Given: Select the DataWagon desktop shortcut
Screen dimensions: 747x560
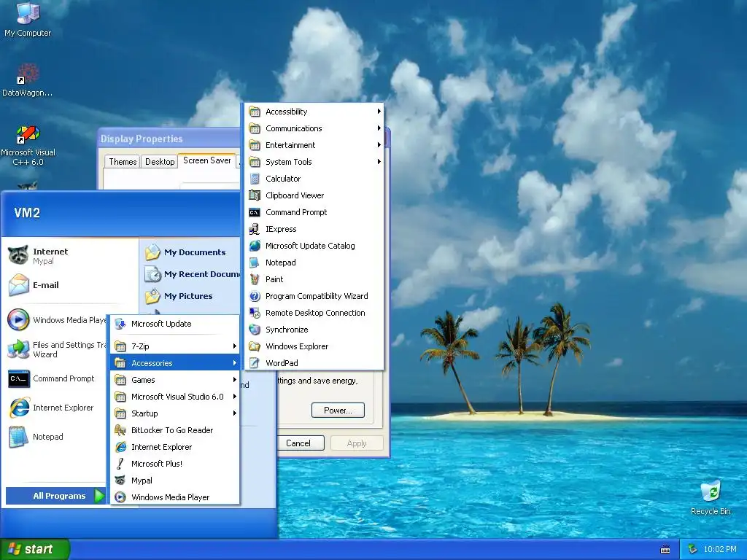Looking at the screenshot, I should point(27,80).
